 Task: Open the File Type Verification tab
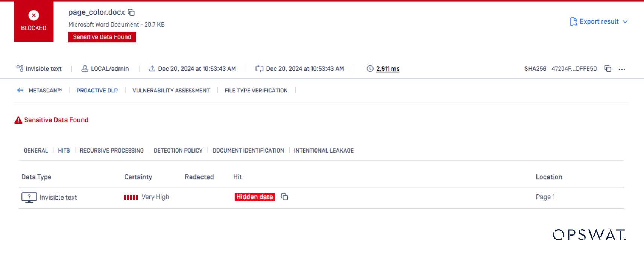click(x=256, y=91)
